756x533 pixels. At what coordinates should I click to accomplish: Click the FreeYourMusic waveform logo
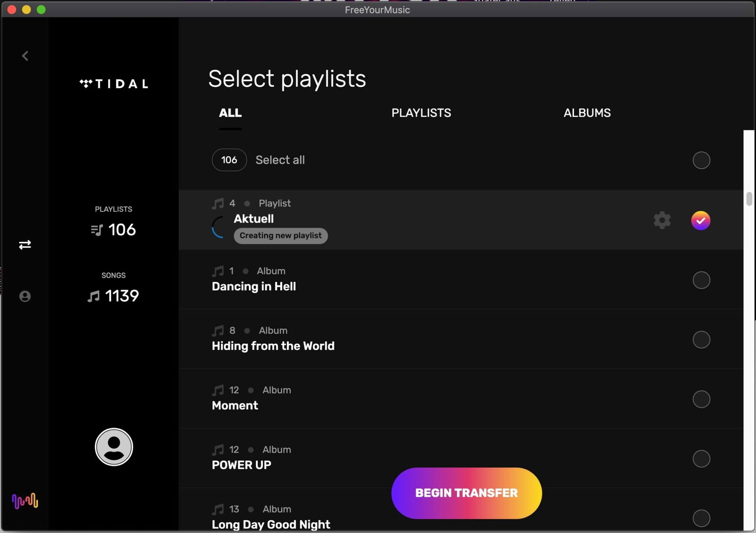click(x=25, y=501)
